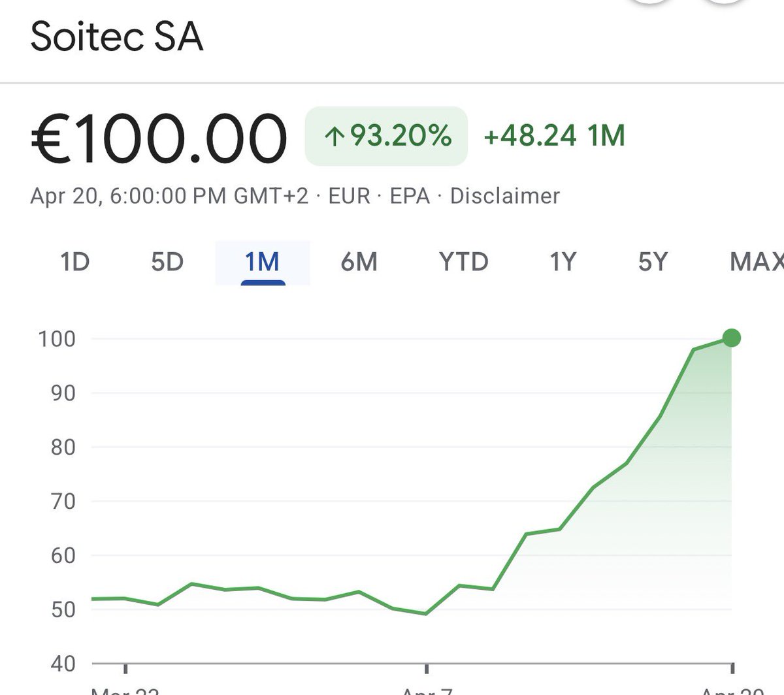Click the +48.24 1M change text
Viewport: 784px width, 695px height.
coord(554,136)
